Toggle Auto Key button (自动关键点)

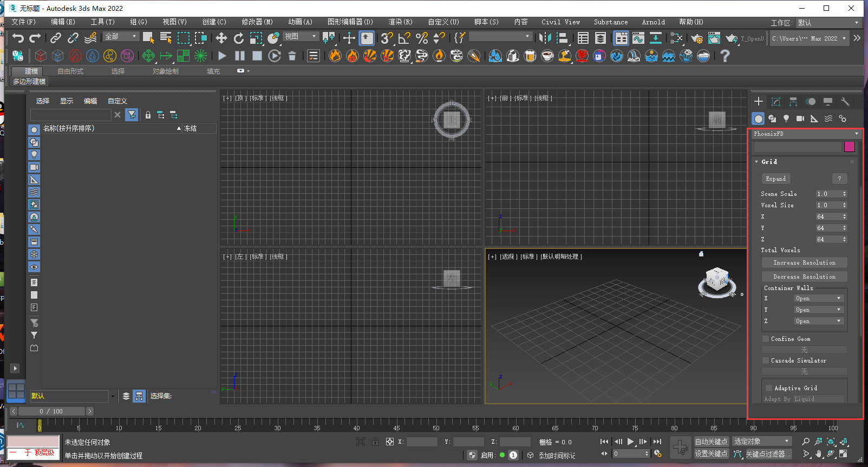712,442
